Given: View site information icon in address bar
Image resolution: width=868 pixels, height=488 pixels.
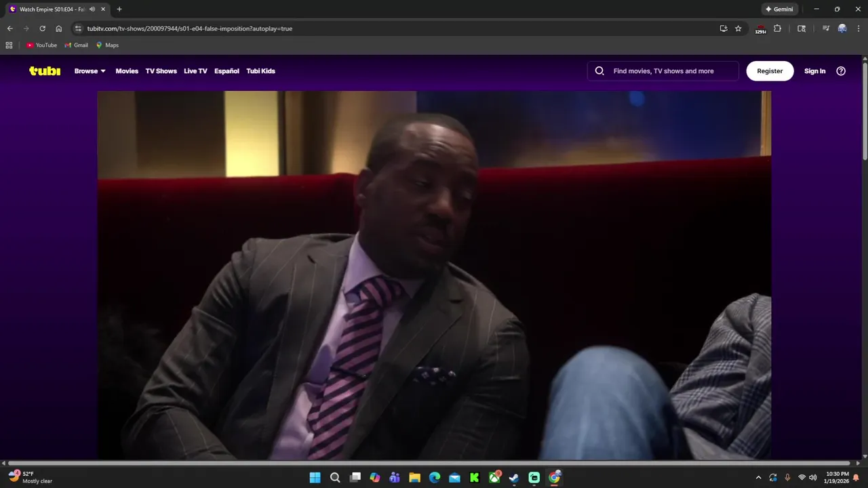Looking at the screenshot, I should pyautogui.click(x=78, y=28).
